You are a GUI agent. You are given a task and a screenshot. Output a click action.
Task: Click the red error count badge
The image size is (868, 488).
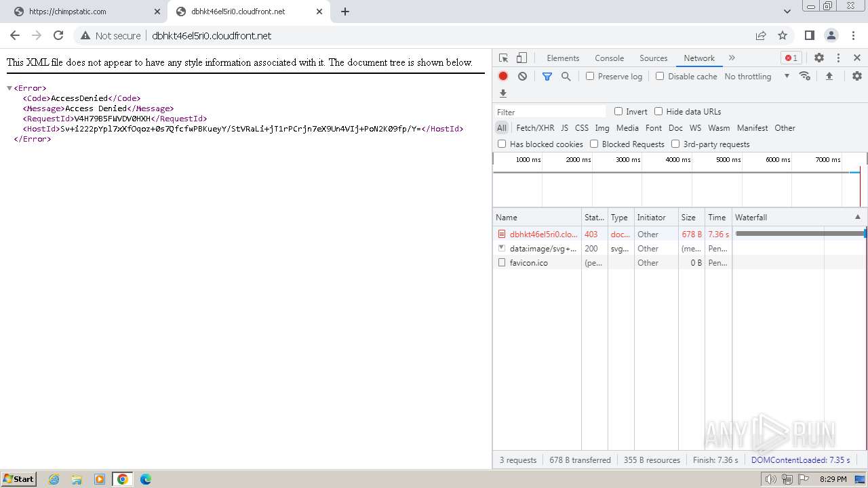tap(791, 58)
